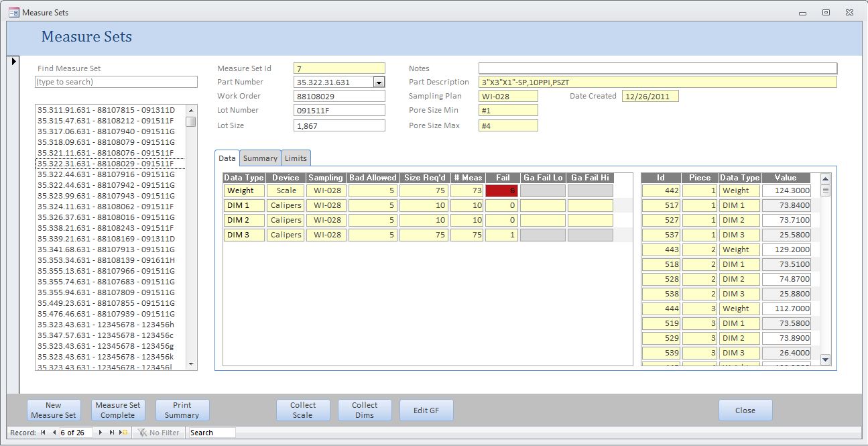Click DIM 2 data type cell in Data grid
The width and height of the screenshot is (868, 446).
pos(244,220)
